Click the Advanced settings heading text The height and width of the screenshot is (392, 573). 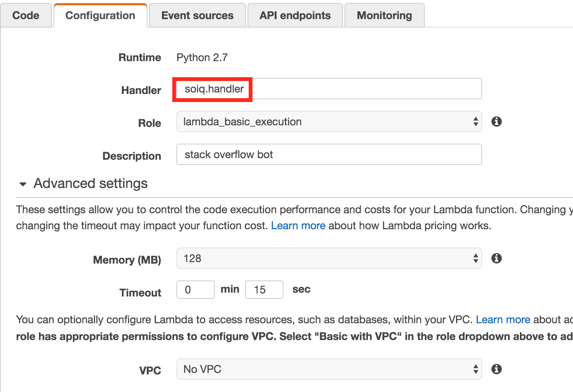pos(91,183)
